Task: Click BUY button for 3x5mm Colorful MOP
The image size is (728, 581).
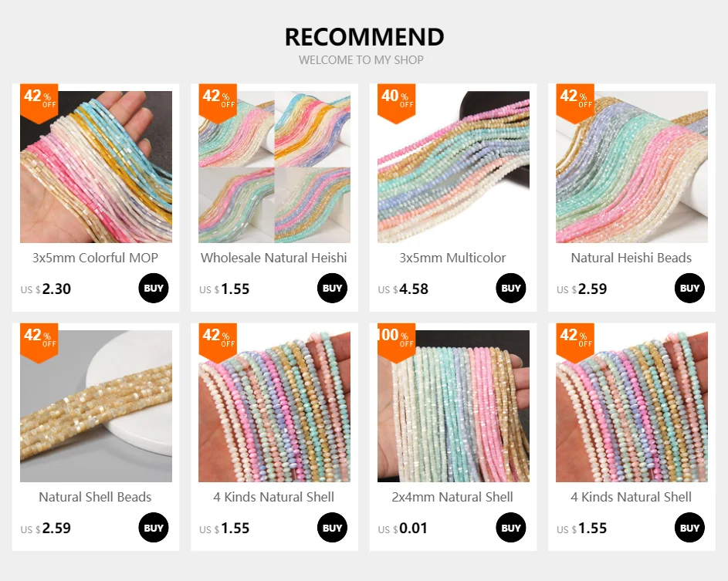Action: coord(153,288)
